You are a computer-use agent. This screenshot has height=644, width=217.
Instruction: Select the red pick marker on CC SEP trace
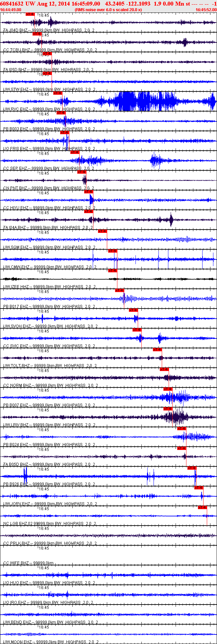click(x=75, y=152)
